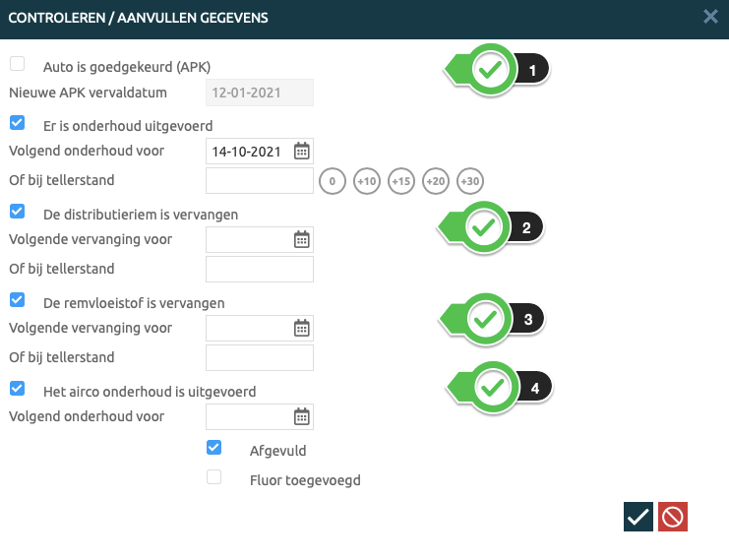Enable the 'Fluor toegevoegd' checkbox
Viewport: 729px width, 560px height.
point(213,478)
